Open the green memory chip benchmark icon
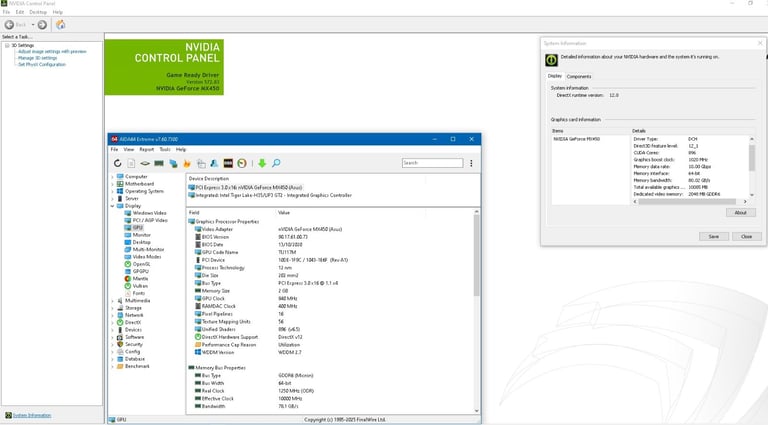 (159, 164)
